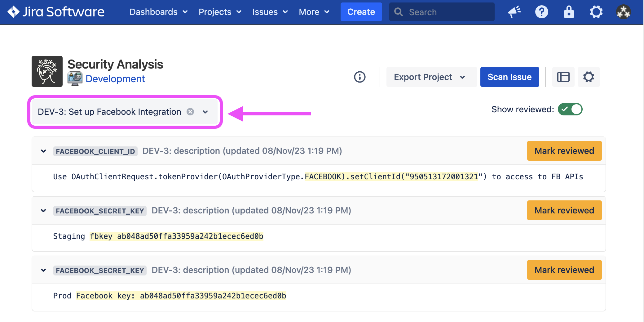Viewport: 644px width, 322px height.
Task: Open the Dashboards menu
Action: point(158,12)
